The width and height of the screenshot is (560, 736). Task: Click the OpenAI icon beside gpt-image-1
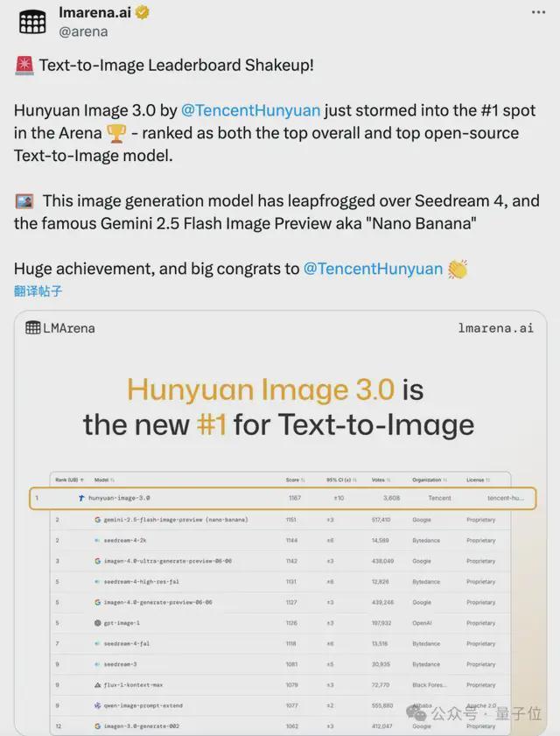point(98,623)
